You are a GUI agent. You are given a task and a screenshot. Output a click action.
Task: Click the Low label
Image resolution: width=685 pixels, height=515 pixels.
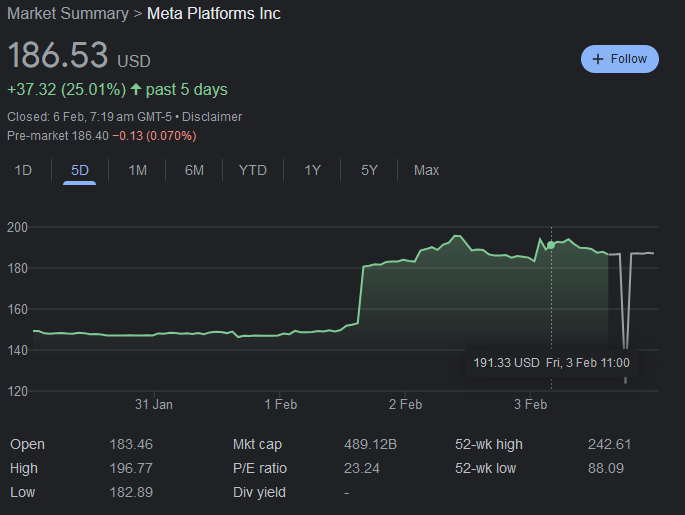pos(22,492)
